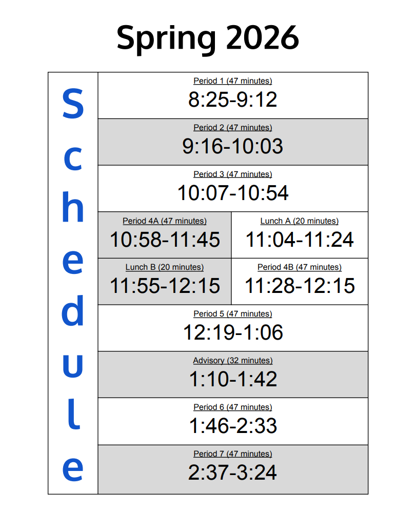Select the 11:28-12:15 time slot
Image resolution: width=416 pixels, height=532 pixels.
pos(300,286)
